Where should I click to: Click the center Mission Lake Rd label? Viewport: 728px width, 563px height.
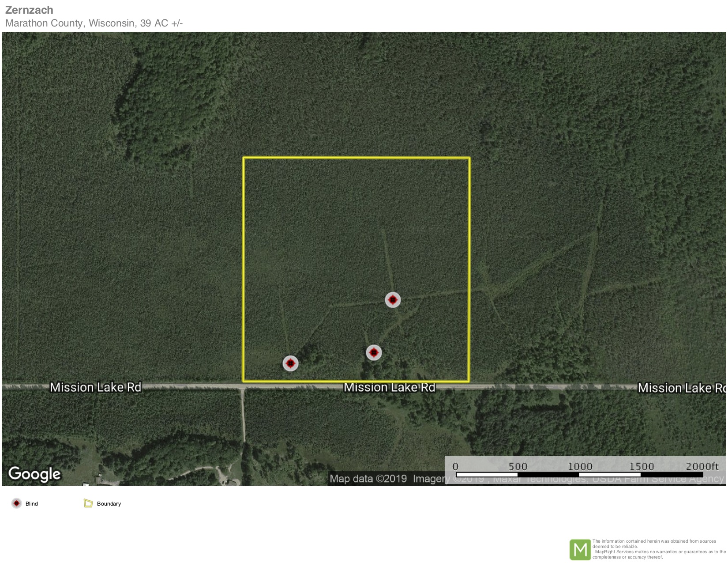point(389,387)
